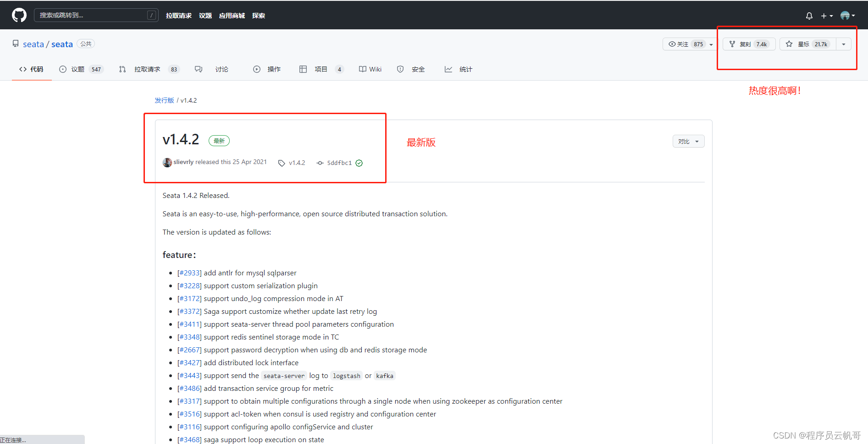
Task: Open 议题 in the top navigation
Action: click(x=205, y=16)
